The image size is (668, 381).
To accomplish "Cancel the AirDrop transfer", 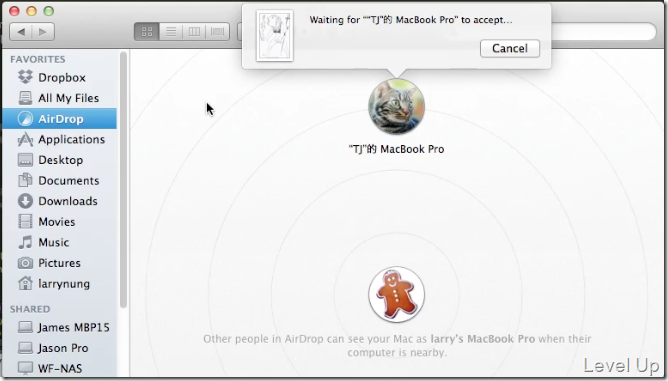I will tap(510, 48).
